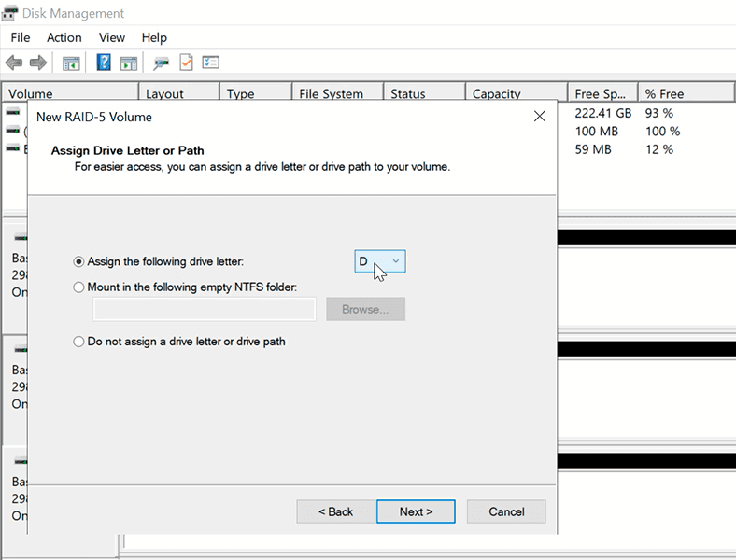The width and height of the screenshot is (736, 560).
Task: Sort by the % Free column header
Action: coord(686,92)
